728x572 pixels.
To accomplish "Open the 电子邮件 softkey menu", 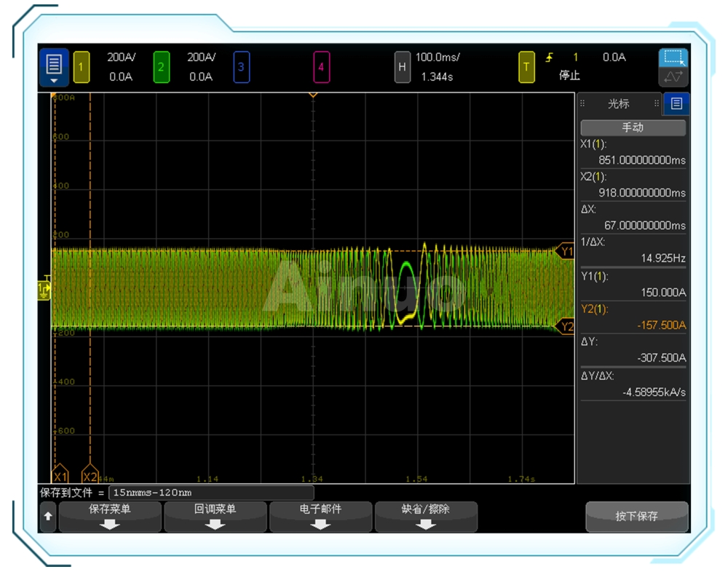I will tap(320, 517).
